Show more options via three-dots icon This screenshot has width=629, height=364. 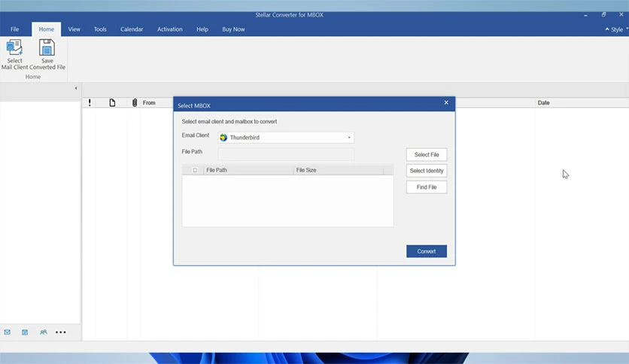point(61,332)
